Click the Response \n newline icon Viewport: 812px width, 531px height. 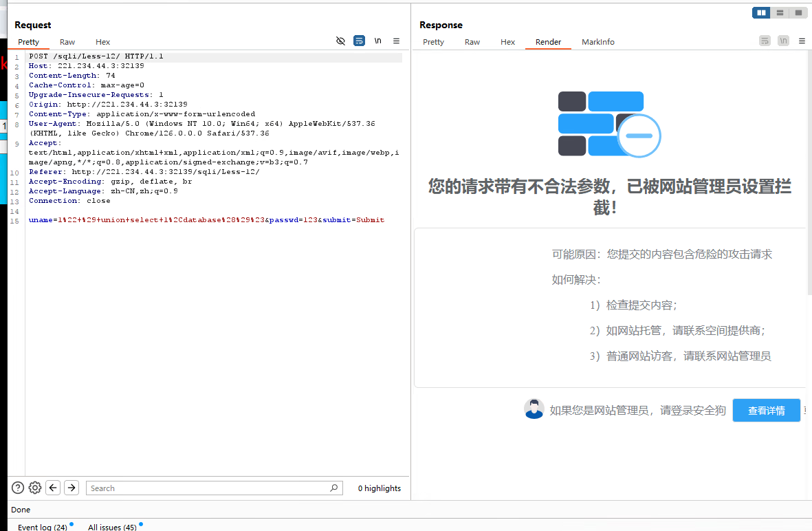coord(783,41)
